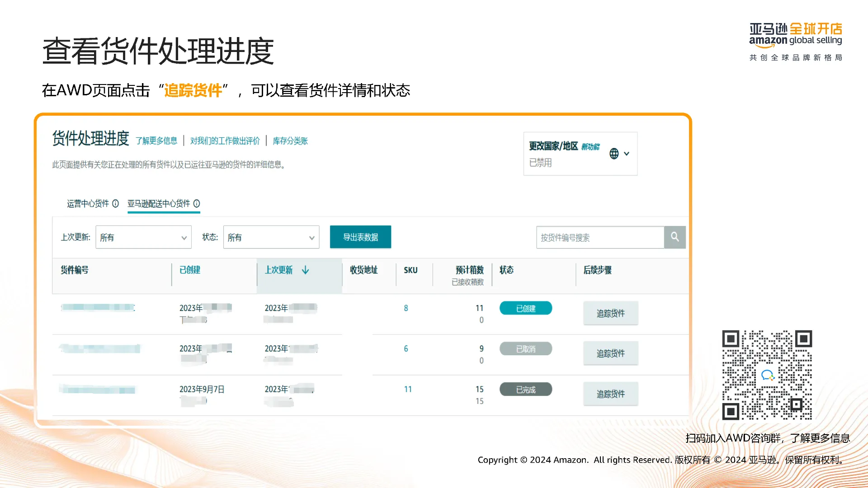Open the 库存分类账 link

point(290,141)
